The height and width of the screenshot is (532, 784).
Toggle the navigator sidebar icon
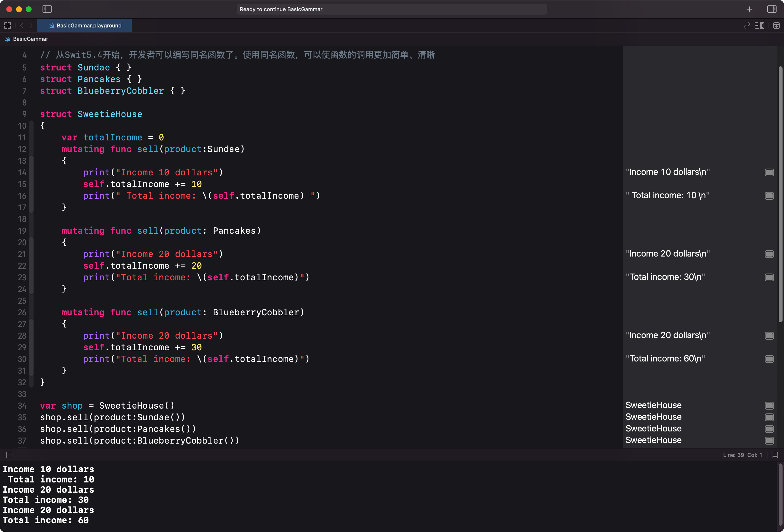click(x=47, y=9)
